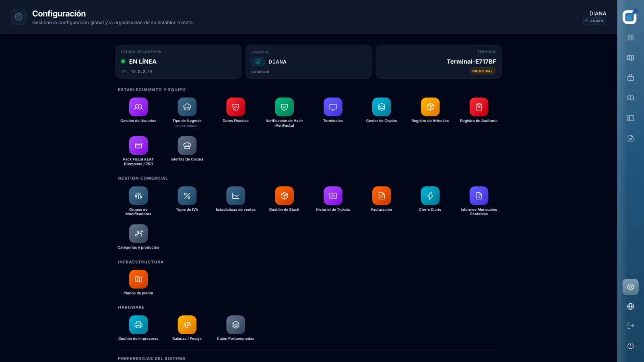Click the app logo in sidebar
The height and width of the screenshot is (362, 644).
[630, 17]
